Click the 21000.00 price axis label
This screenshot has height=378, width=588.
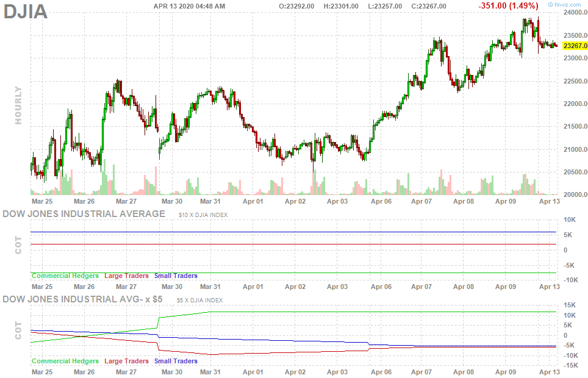(x=576, y=149)
